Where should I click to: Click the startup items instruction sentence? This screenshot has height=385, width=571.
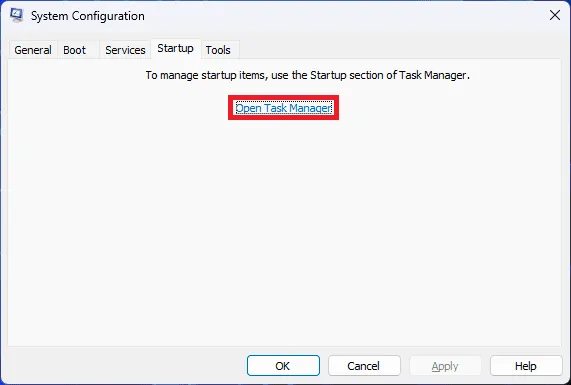[x=308, y=75]
